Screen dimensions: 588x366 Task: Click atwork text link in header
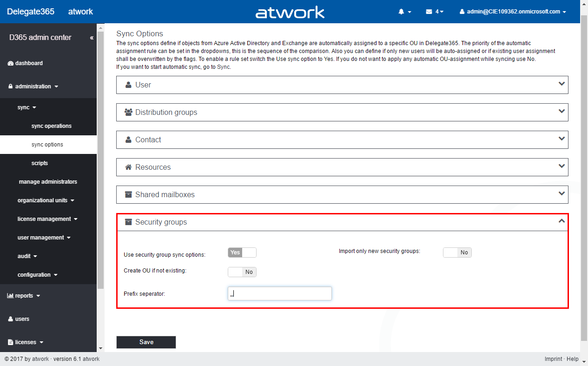click(x=80, y=12)
